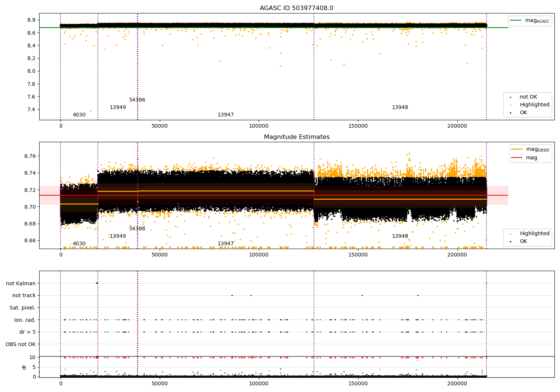
Task: Click the 7.4 y-tick in the AGASC plot
Action: [x=31, y=109]
